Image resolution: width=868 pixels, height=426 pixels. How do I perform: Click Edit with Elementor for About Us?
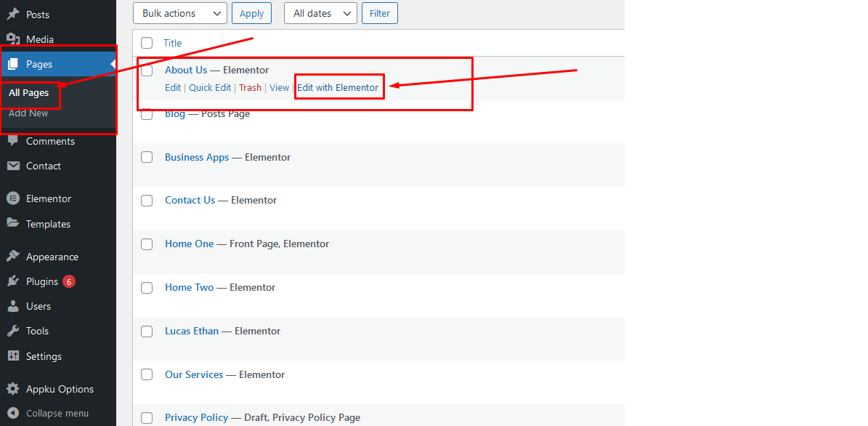pyautogui.click(x=338, y=88)
